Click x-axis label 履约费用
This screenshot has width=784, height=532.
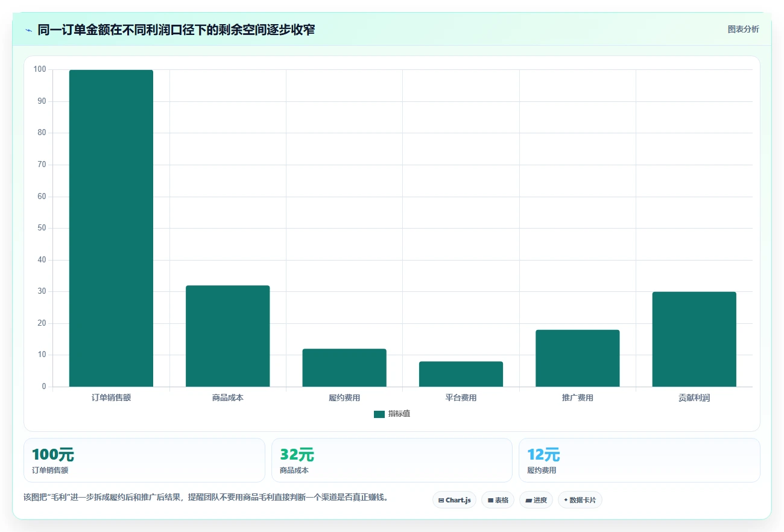click(x=344, y=398)
